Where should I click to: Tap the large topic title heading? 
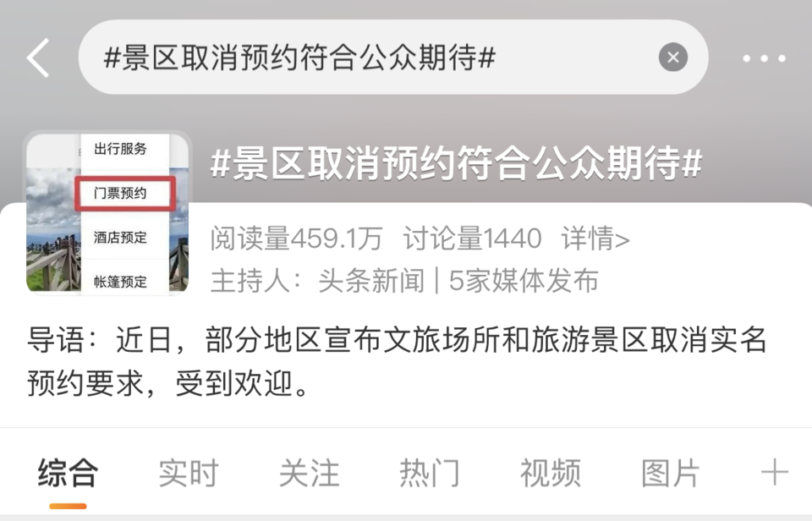pos(456,162)
